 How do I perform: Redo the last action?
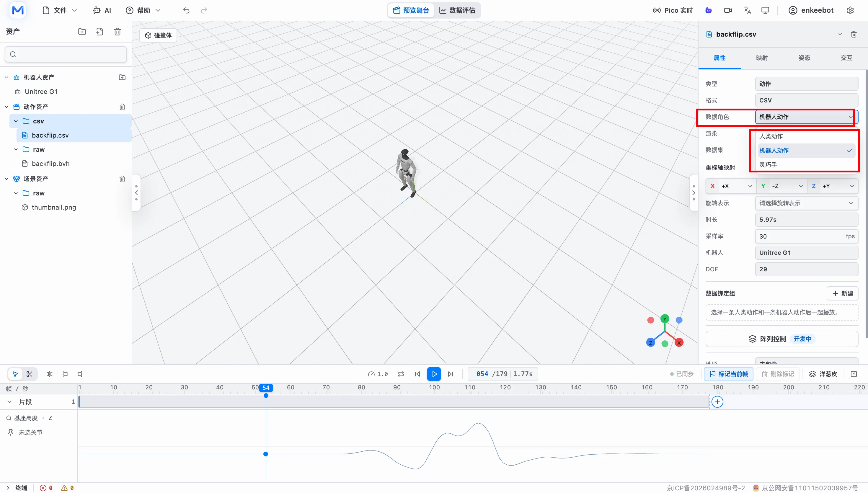coord(204,11)
